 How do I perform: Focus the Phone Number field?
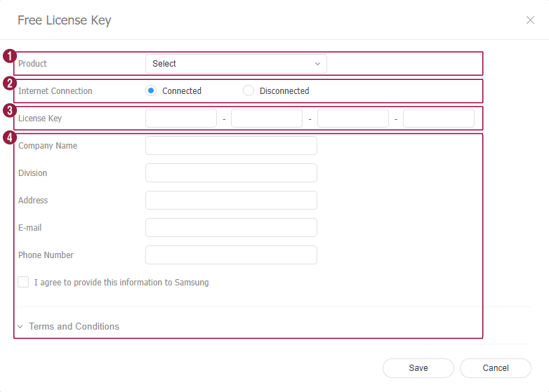(x=231, y=255)
